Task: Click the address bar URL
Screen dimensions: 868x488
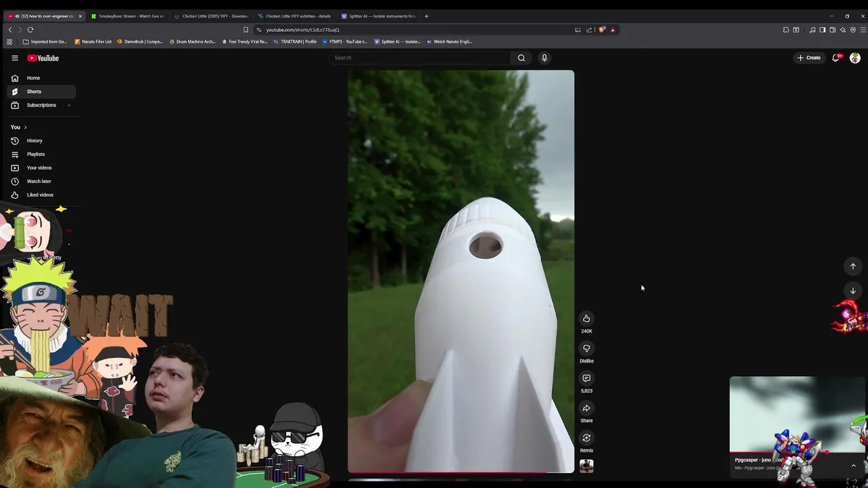Action: (302, 30)
